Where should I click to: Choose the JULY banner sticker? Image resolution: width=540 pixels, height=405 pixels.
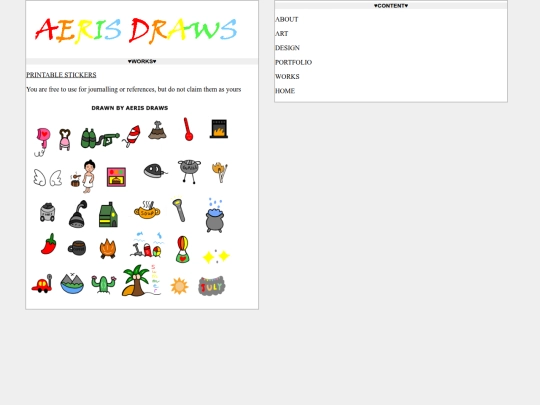pos(212,286)
